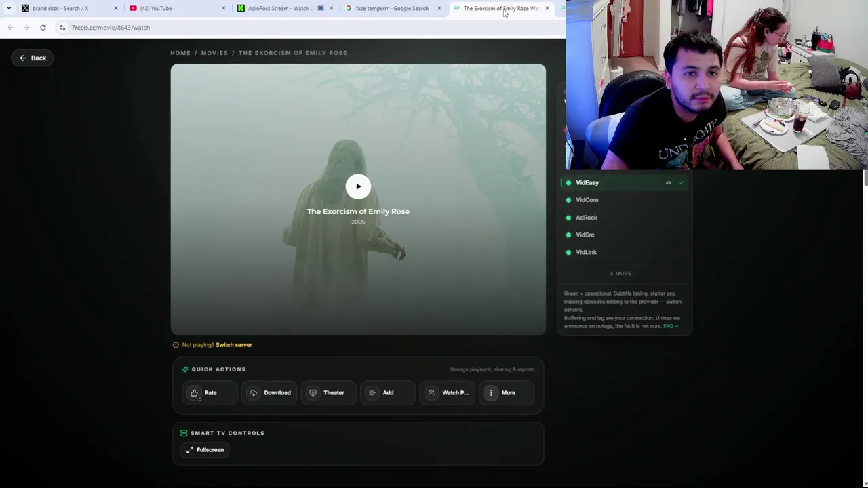Open the (42) YouTube tab
This screenshot has height=488, width=868.
coord(176,8)
